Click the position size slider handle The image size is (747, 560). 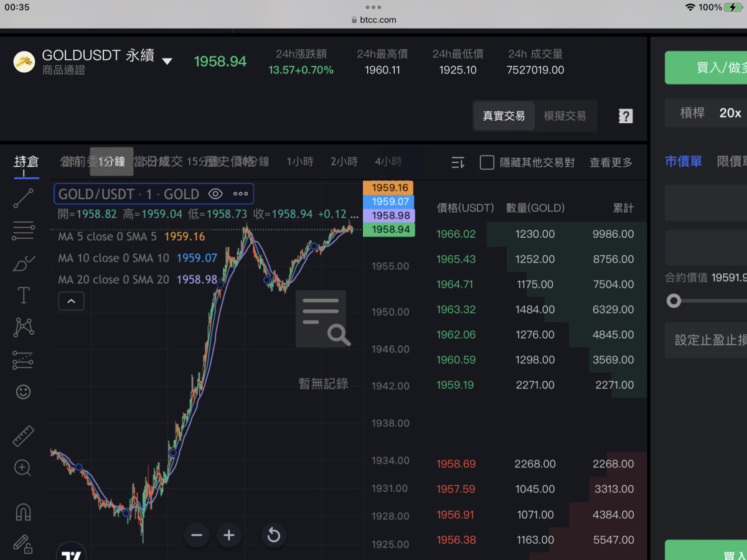[674, 302]
